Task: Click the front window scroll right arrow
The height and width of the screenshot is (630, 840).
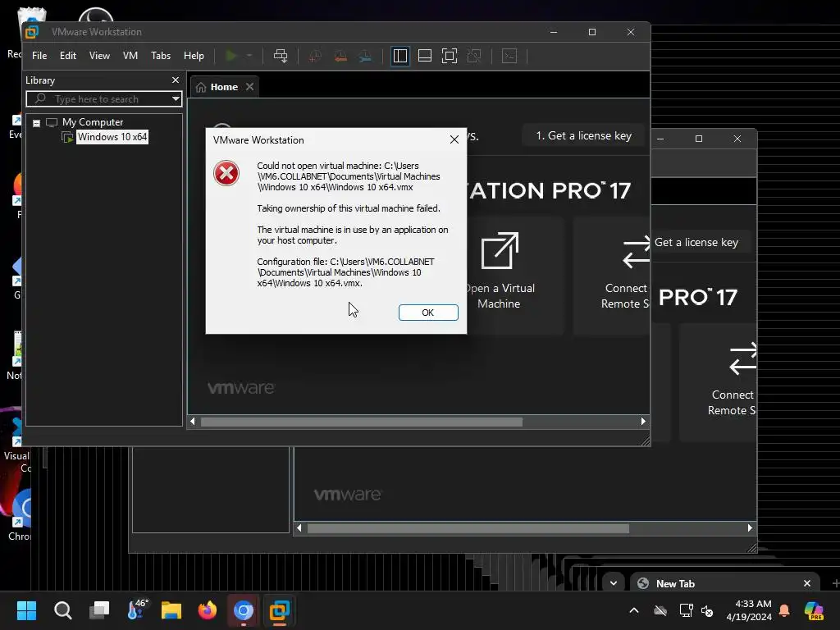Action: click(643, 422)
